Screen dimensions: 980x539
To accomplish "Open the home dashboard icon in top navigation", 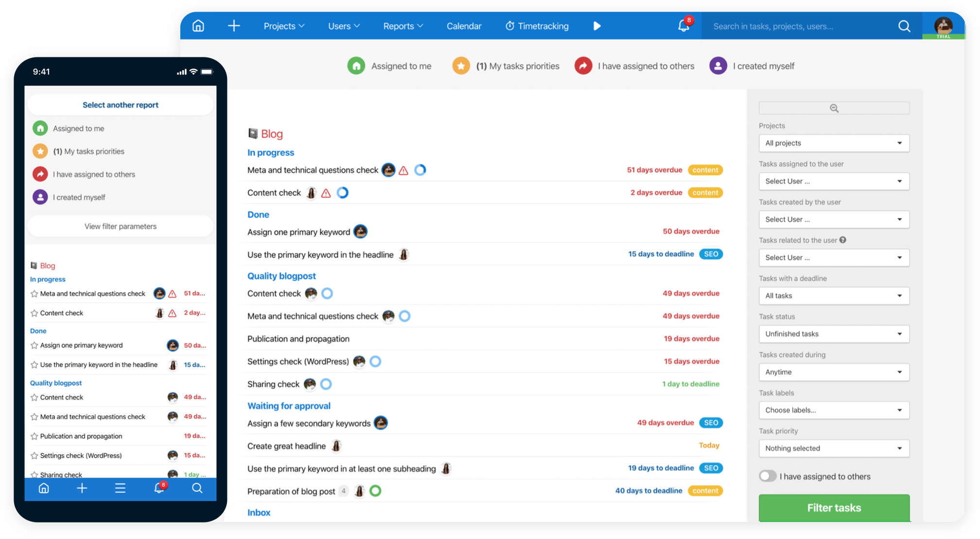I will (x=198, y=26).
